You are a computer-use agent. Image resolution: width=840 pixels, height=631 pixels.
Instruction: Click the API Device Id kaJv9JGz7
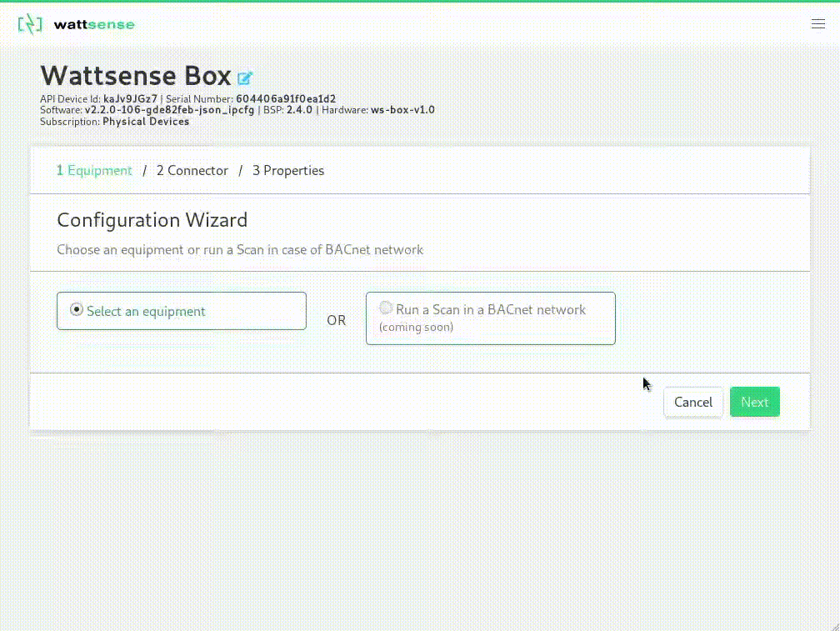point(130,98)
